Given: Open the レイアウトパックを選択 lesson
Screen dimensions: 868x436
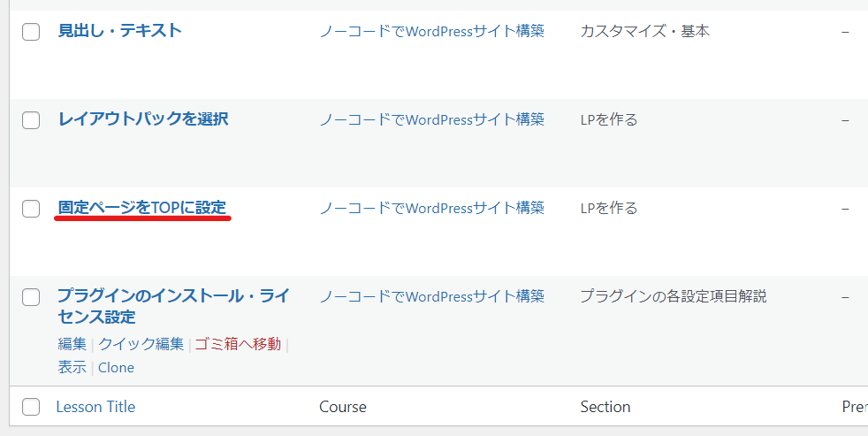Looking at the screenshot, I should [x=142, y=119].
